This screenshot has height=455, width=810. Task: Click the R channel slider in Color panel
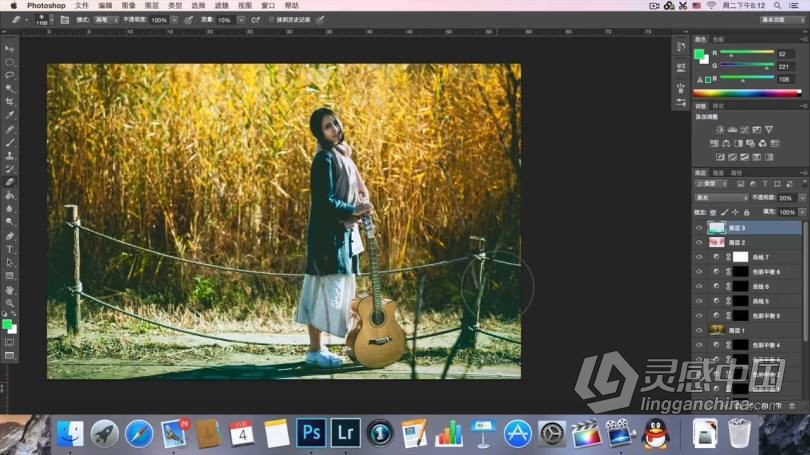click(747, 53)
